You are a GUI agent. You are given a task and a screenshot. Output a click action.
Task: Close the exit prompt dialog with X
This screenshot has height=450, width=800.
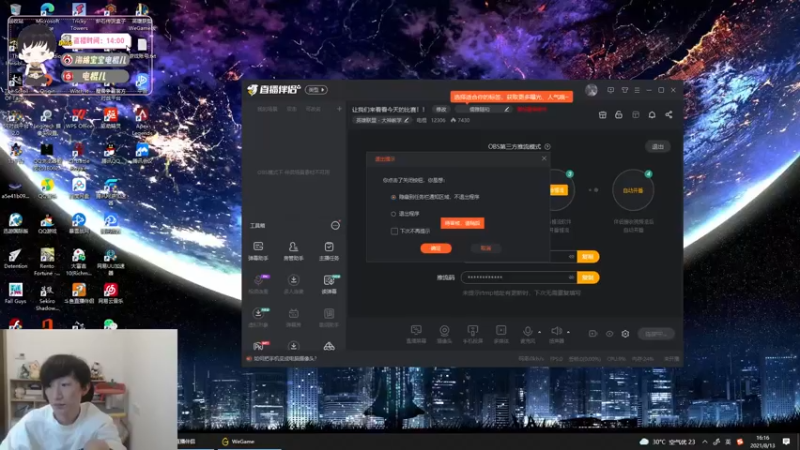point(544,159)
